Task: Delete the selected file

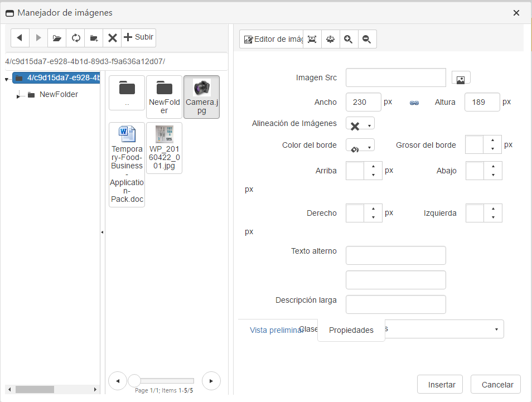Action: tap(112, 38)
